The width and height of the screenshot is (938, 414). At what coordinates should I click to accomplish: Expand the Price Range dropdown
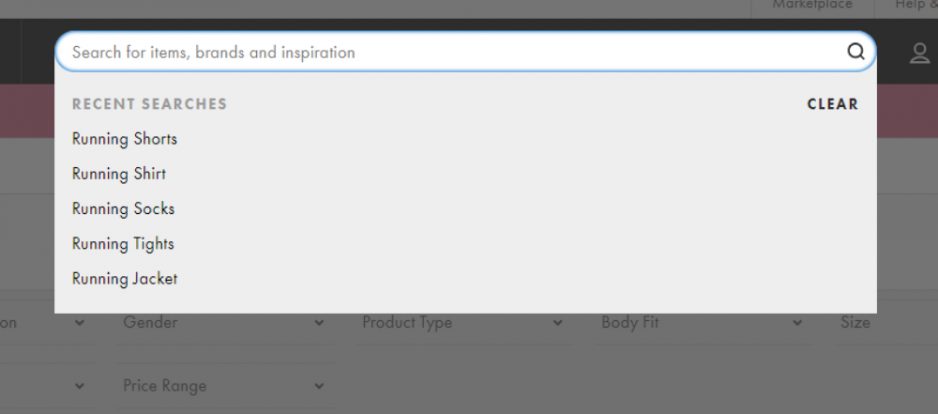point(222,386)
